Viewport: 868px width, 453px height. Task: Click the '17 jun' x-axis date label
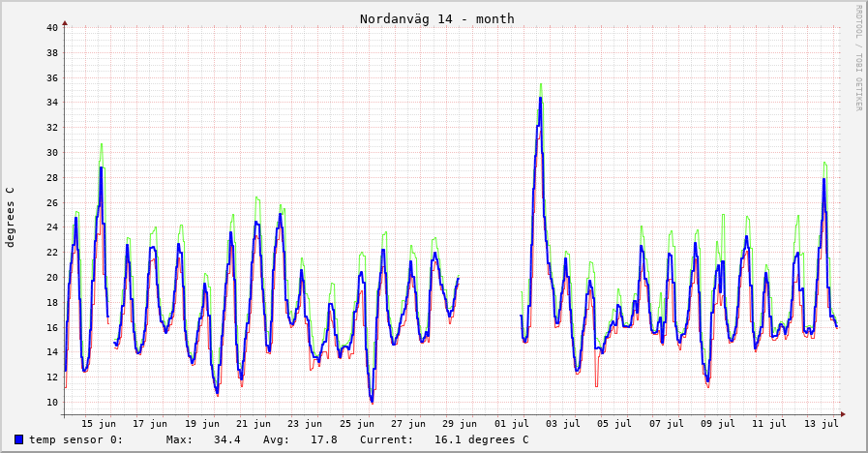(150, 424)
